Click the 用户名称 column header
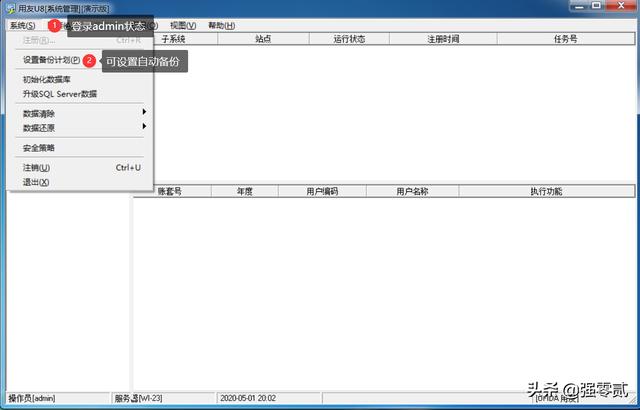The width and height of the screenshot is (640, 410). (412, 191)
